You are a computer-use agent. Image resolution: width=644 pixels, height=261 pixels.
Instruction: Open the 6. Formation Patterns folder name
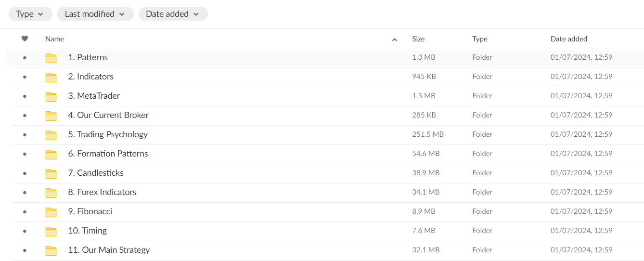point(108,154)
